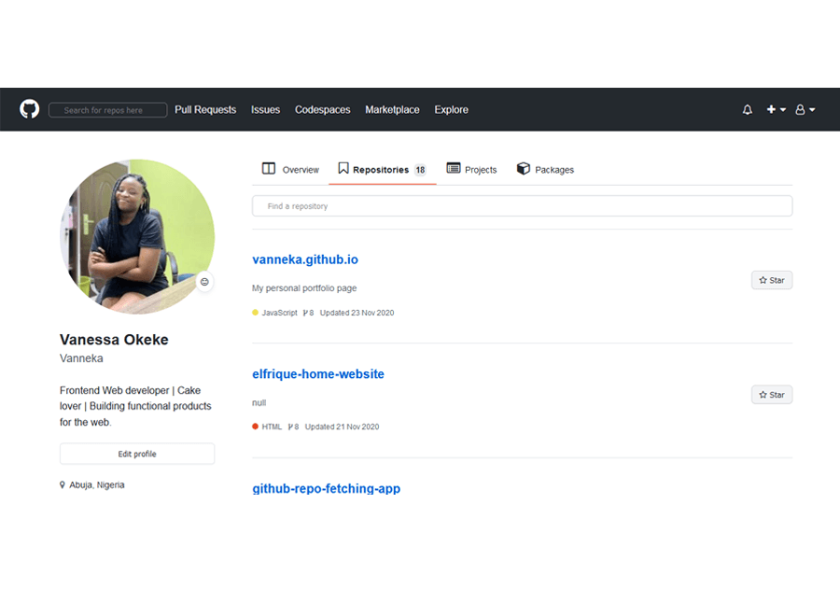Image resolution: width=840 pixels, height=616 pixels.
Task: Click the repository count badge 18
Action: (x=421, y=170)
